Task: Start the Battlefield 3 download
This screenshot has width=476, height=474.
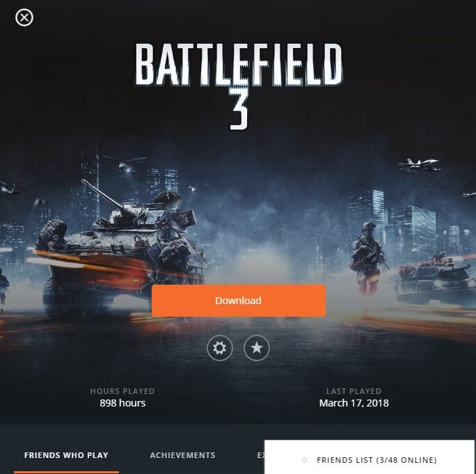Action: [x=239, y=301]
